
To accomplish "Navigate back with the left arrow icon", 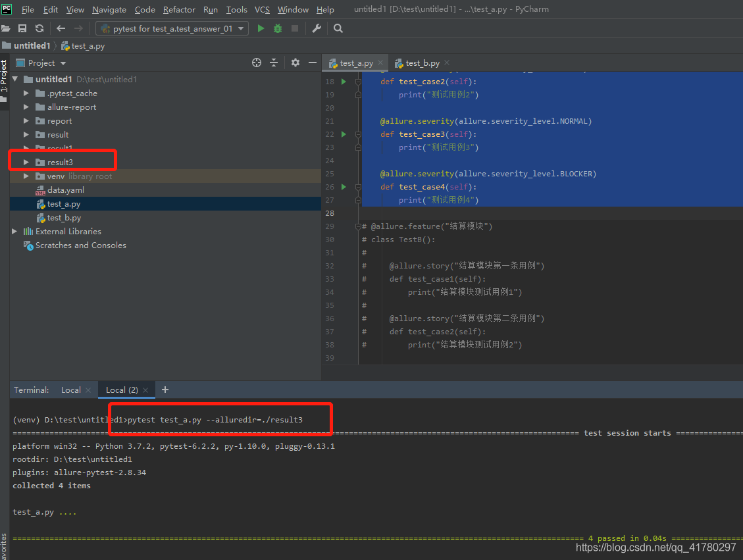I will 61,28.
